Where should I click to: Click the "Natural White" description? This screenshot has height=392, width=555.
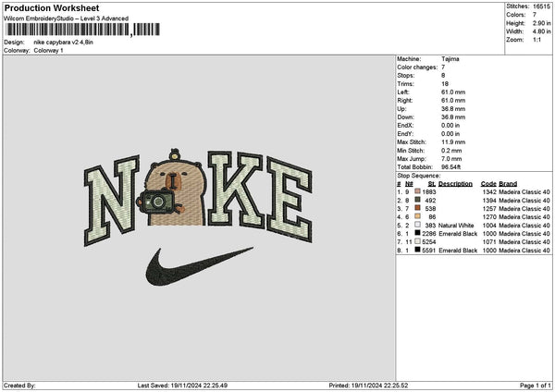(456, 225)
